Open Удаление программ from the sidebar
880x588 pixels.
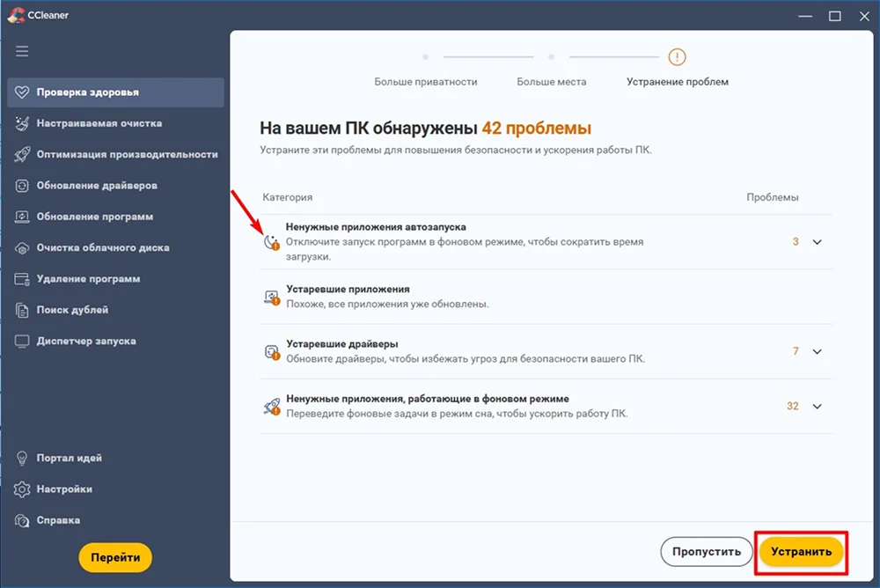[87, 279]
